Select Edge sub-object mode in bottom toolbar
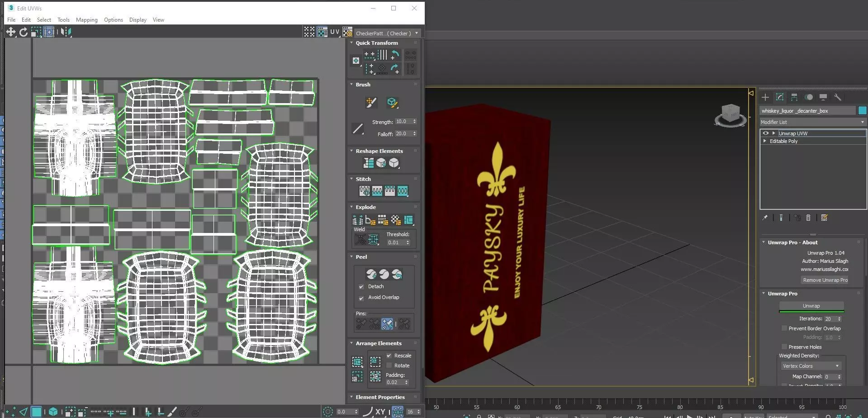Viewport: 868px width, 418px height. tap(24, 412)
